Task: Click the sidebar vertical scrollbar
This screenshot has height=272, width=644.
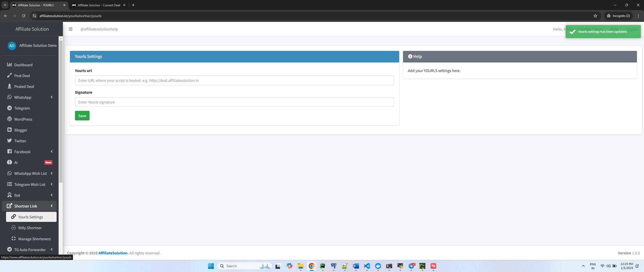Action: 61,112
